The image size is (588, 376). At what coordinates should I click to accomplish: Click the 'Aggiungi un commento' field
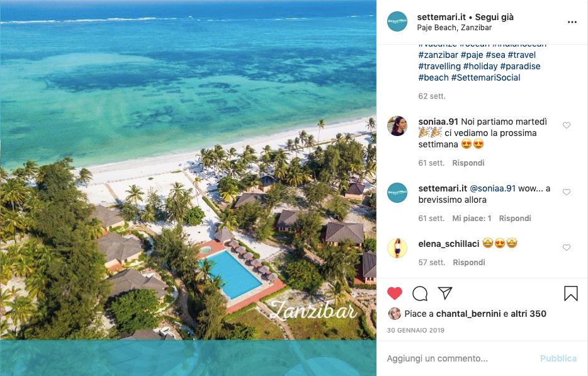(x=460, y=358)
